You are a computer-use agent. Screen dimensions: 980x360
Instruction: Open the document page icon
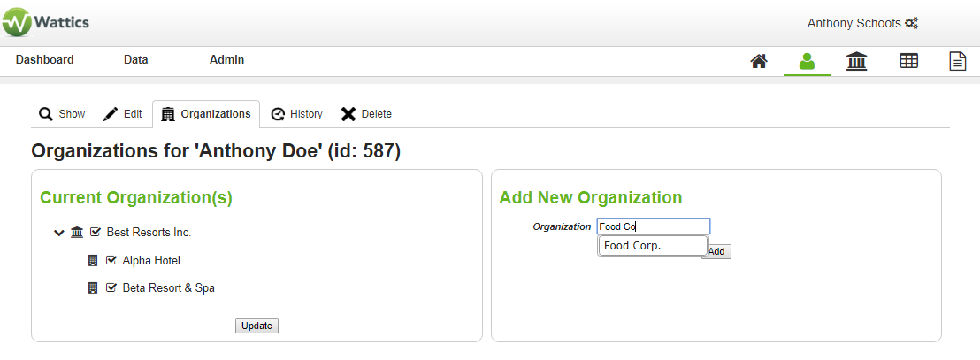[958, 61]
